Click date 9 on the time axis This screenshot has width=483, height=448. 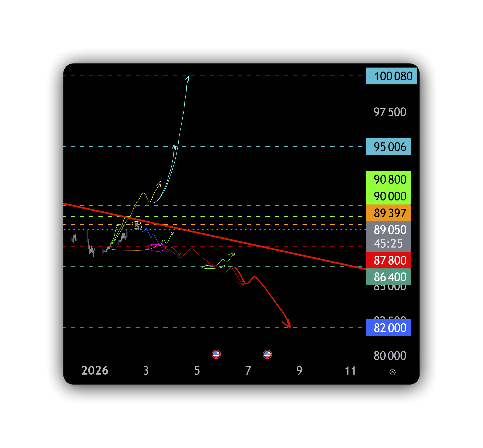tap(299, 370)
